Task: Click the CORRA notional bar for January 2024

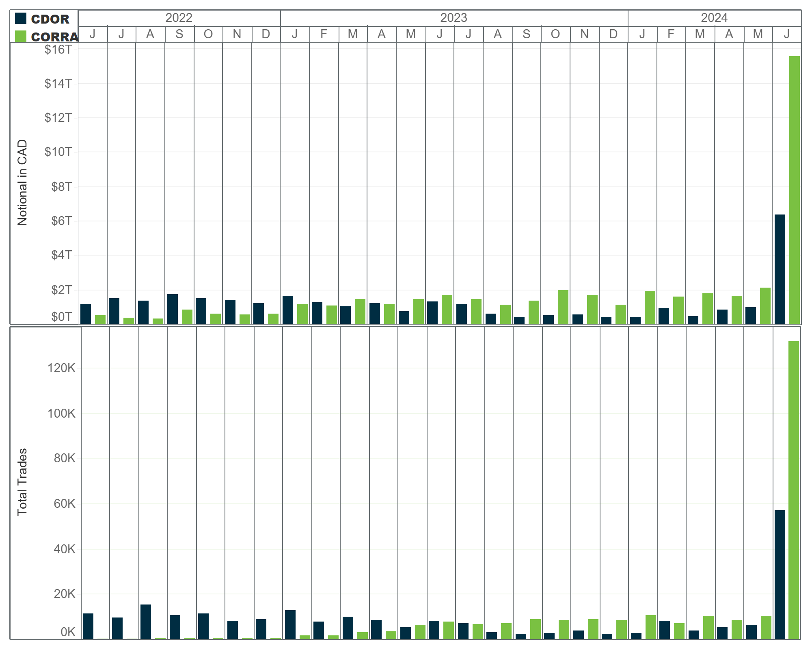Action: pyautogui.click(x=650, y=307)
